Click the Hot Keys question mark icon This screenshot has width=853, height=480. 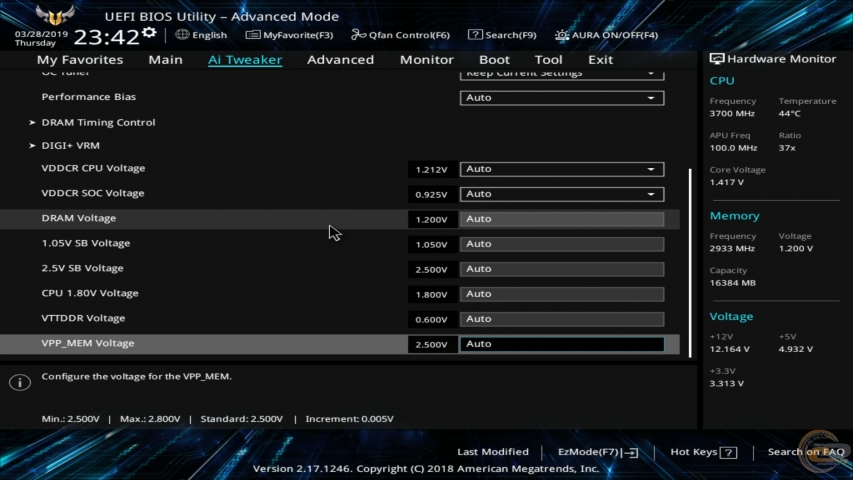(728, 453)
